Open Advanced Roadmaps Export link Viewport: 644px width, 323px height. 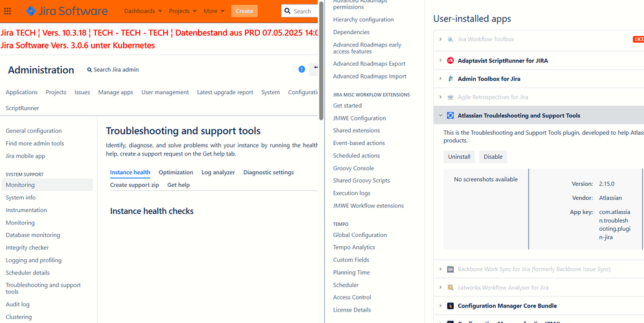369,64
